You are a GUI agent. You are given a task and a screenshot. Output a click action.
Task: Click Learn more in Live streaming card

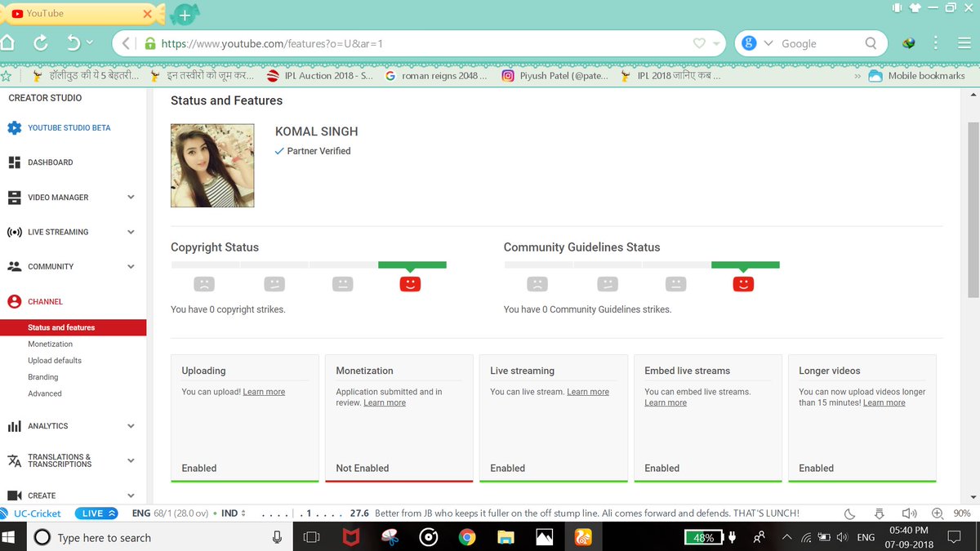coord(588,392)
